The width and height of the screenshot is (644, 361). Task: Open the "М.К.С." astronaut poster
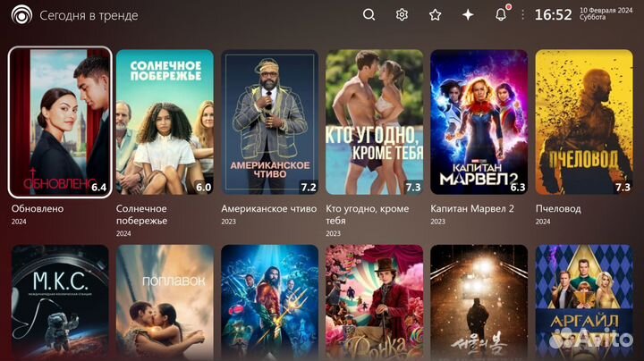point(60,302)
